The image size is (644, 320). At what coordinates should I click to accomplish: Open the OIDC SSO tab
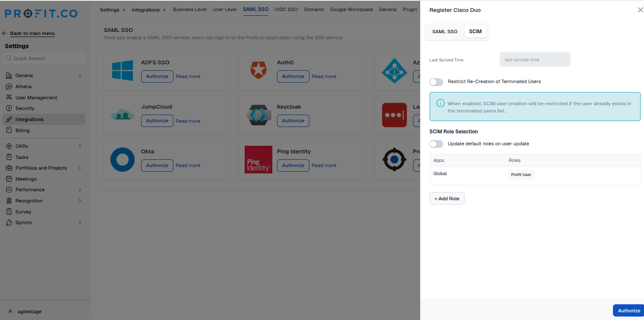coord(286,9)
